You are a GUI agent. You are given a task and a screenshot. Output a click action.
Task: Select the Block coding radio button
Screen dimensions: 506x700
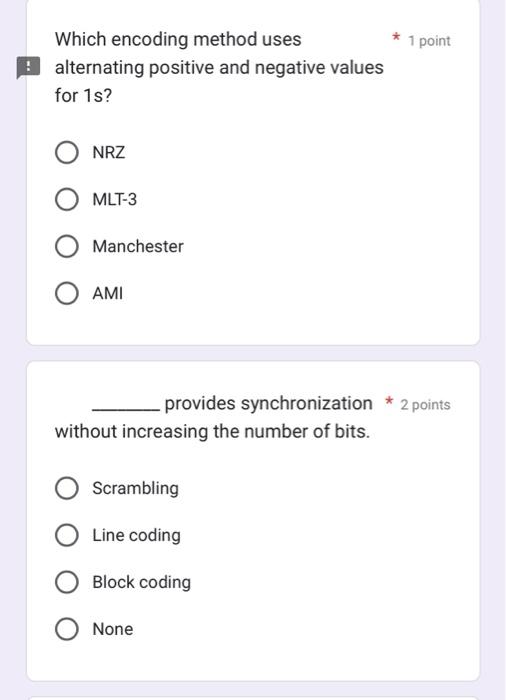(x=67, y=582)
